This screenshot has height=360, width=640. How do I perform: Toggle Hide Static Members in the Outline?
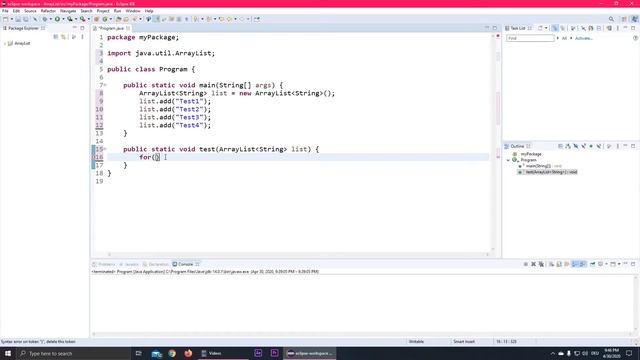(583, 146)
